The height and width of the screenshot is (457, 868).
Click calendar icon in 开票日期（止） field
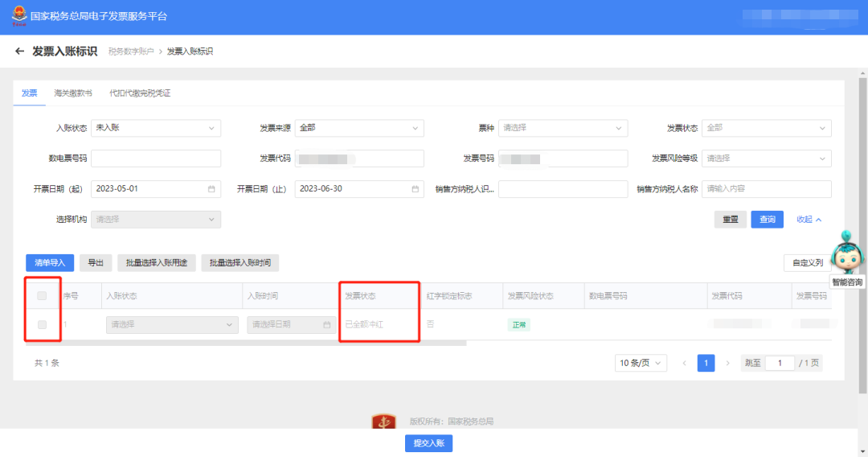(415, 189)
